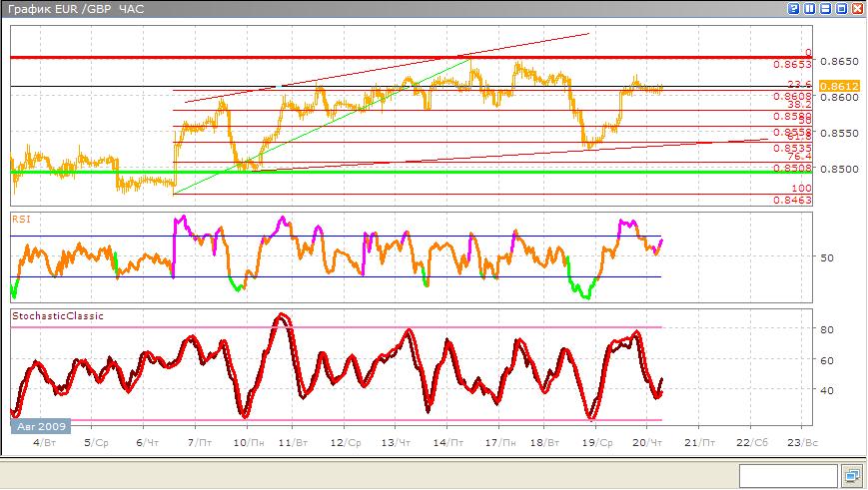Maximize the EUR/GBP chart window

(840, 9)
